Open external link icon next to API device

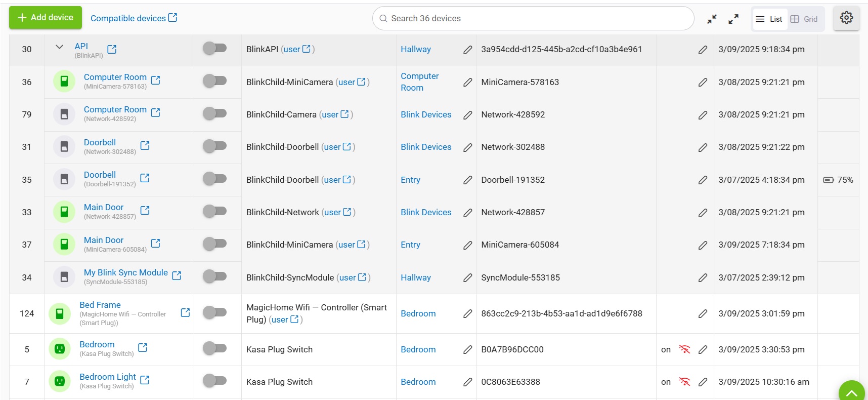tap(112, 49)
